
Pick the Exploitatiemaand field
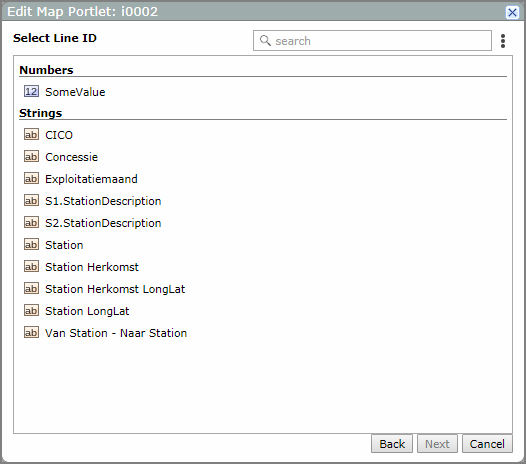tap(91, 179)
